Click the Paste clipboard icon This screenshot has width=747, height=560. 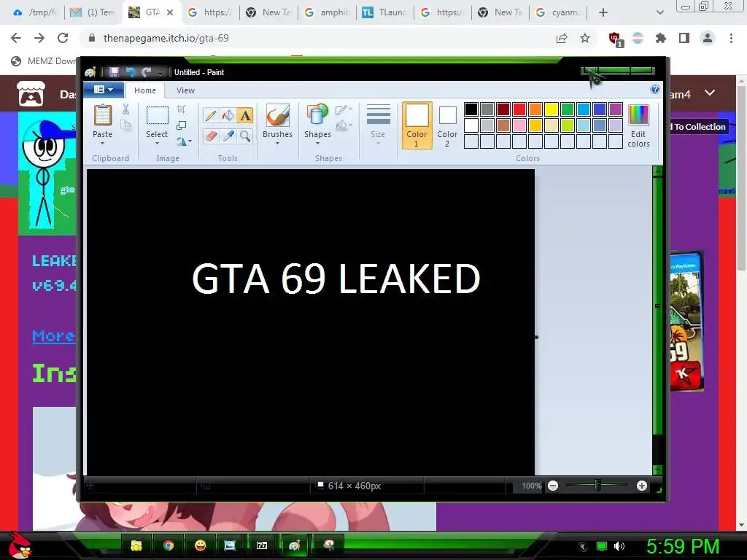[x=102, y=115]
